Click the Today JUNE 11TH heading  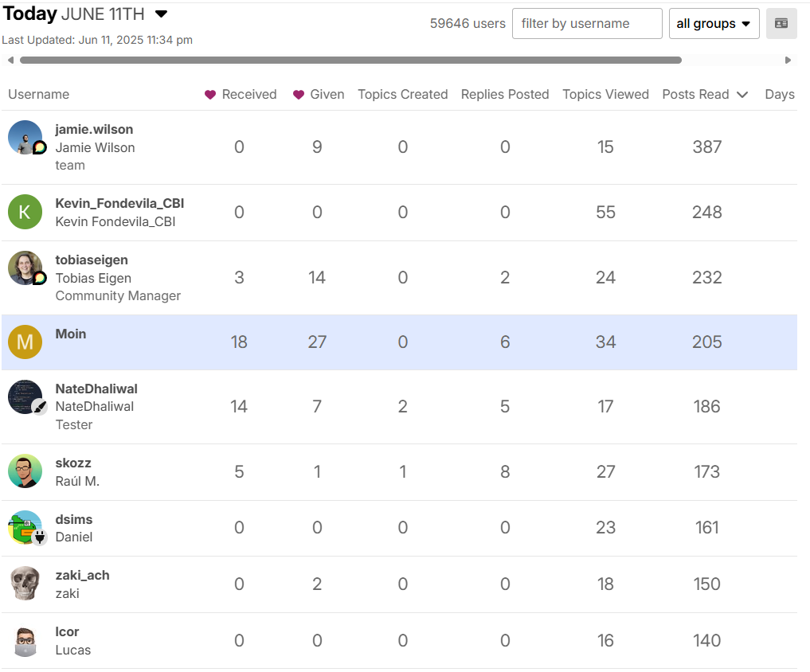coord(73,14)
